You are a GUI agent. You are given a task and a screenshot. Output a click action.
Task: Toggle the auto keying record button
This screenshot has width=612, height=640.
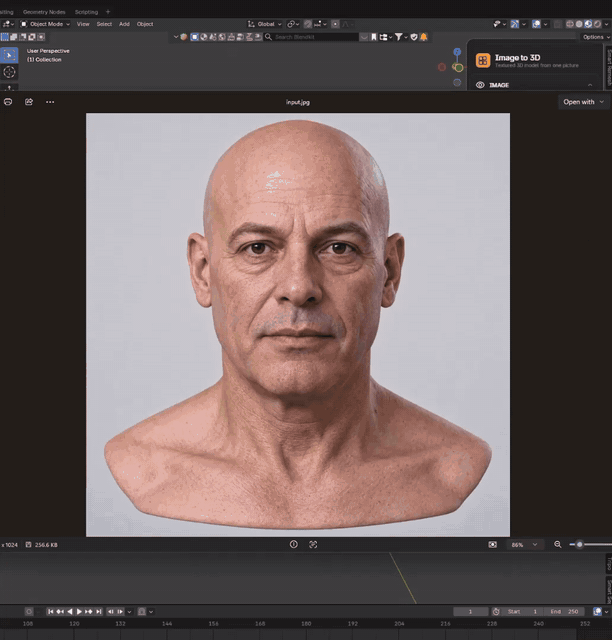click(x=29, y=611)
